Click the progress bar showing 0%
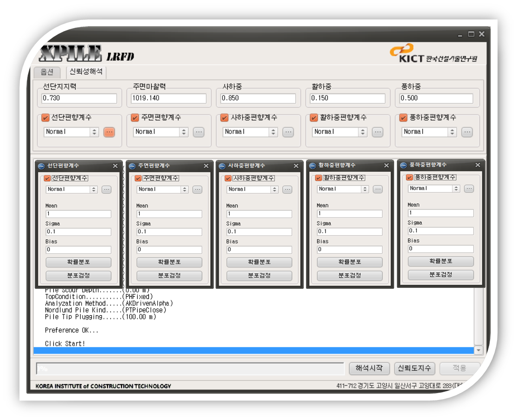 point(190,369)
